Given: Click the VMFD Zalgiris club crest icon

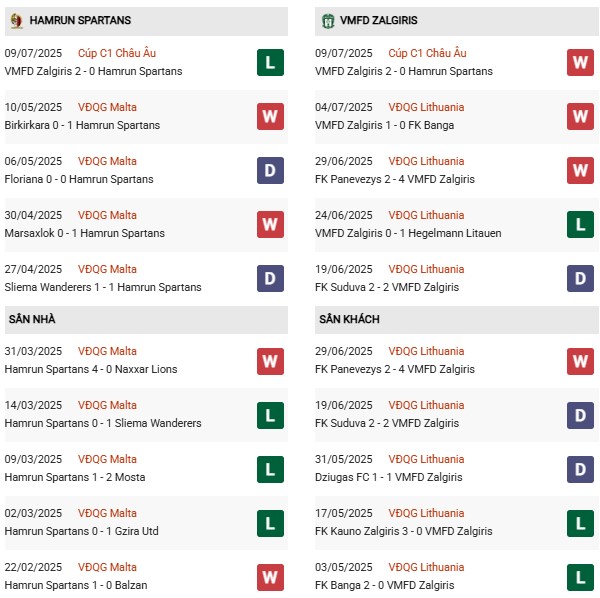Looking at the screenshot, I should click(x=327, y=20).
